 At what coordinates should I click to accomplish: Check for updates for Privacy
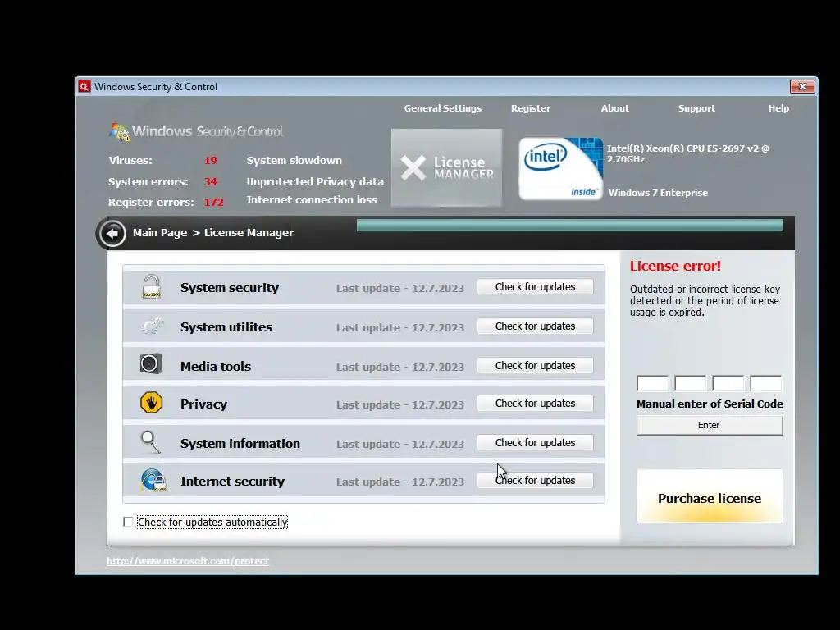[535, 403]
